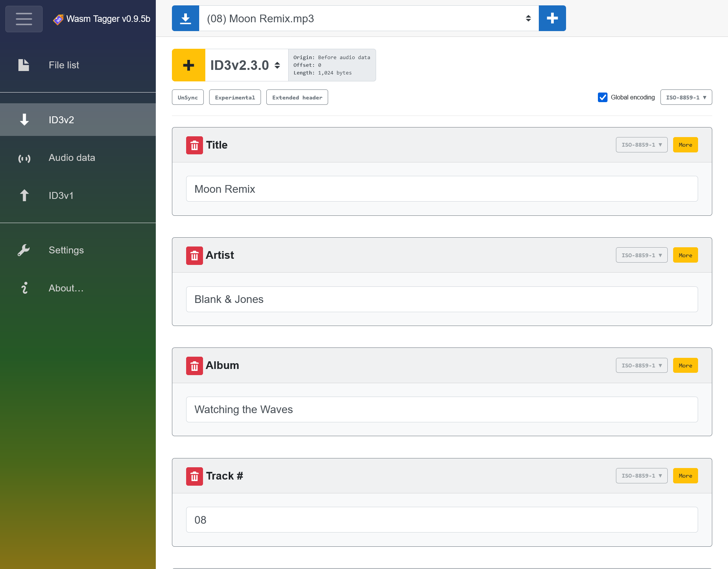Open the Album frame encoding dropdown
728x569 pixels.
642,365
